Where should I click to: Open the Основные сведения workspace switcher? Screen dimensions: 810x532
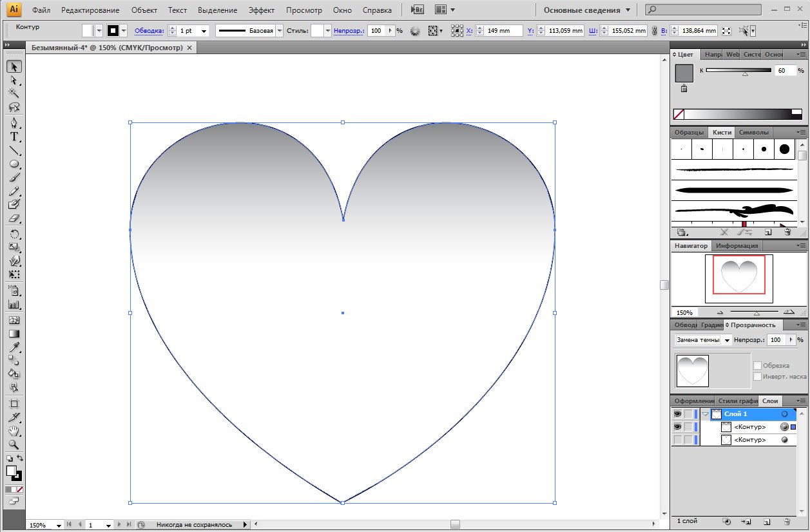click(586, 10)
